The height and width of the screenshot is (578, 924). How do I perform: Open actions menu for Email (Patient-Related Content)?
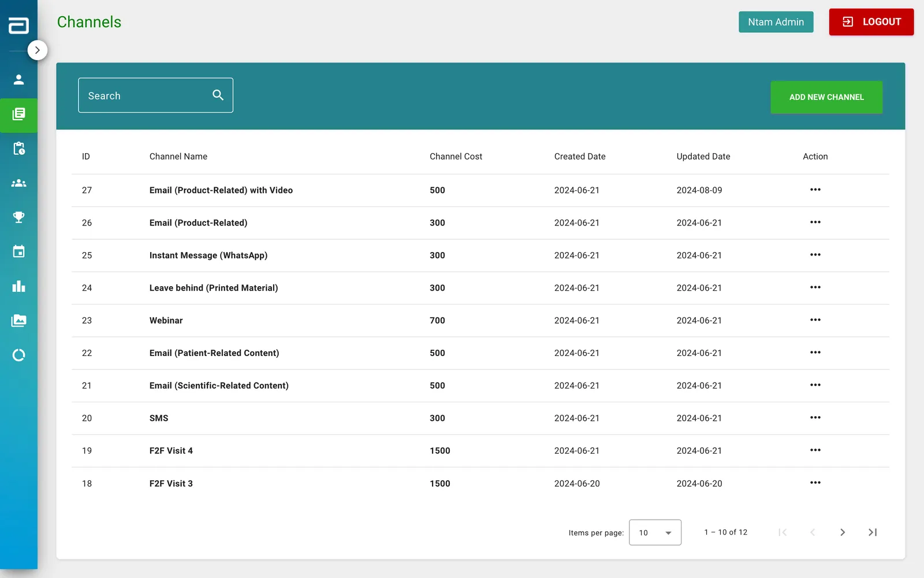815,353
